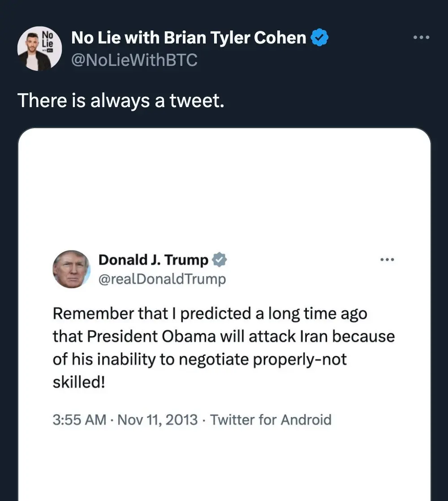This screenshot has width=448, height=501.
Task: Click the @NoLieWithBTC handle
Action: tap(134, 60)
